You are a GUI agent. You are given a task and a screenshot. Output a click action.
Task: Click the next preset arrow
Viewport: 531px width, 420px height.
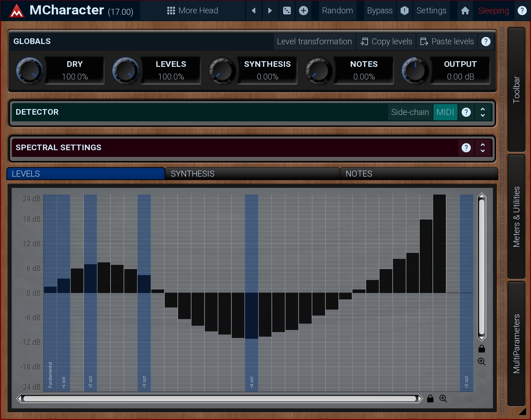coord(270,11)
